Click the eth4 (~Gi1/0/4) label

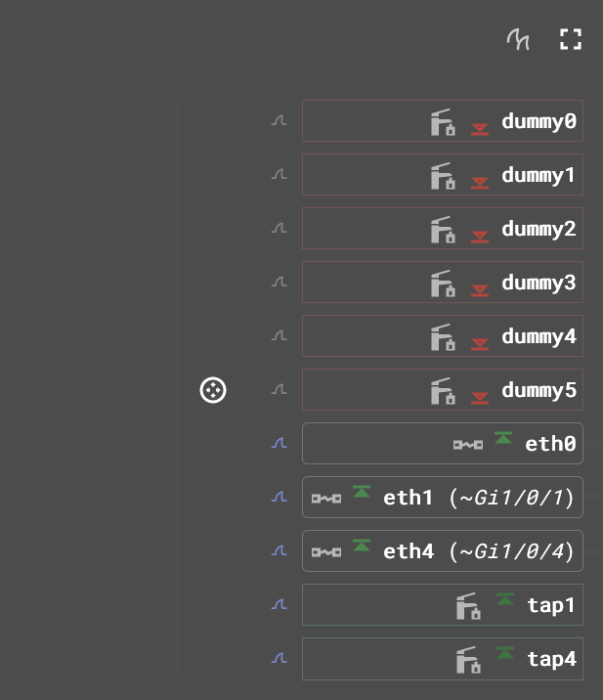click(x=479, y=551)
